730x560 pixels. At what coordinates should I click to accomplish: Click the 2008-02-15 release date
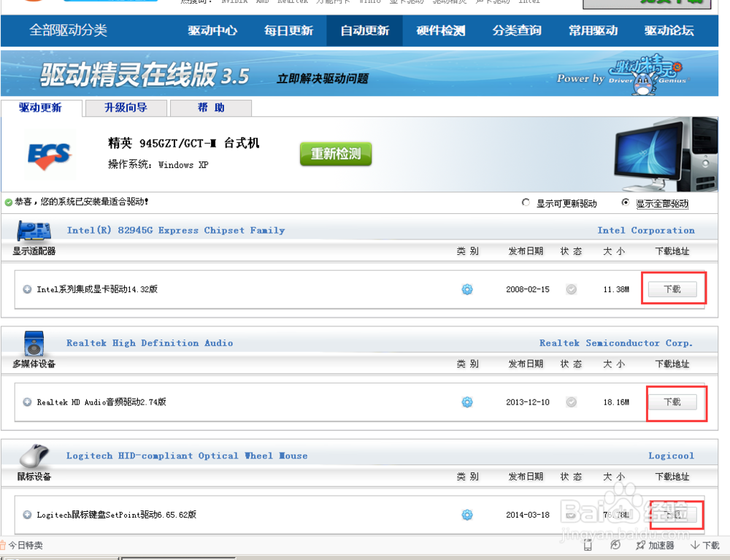528,290
